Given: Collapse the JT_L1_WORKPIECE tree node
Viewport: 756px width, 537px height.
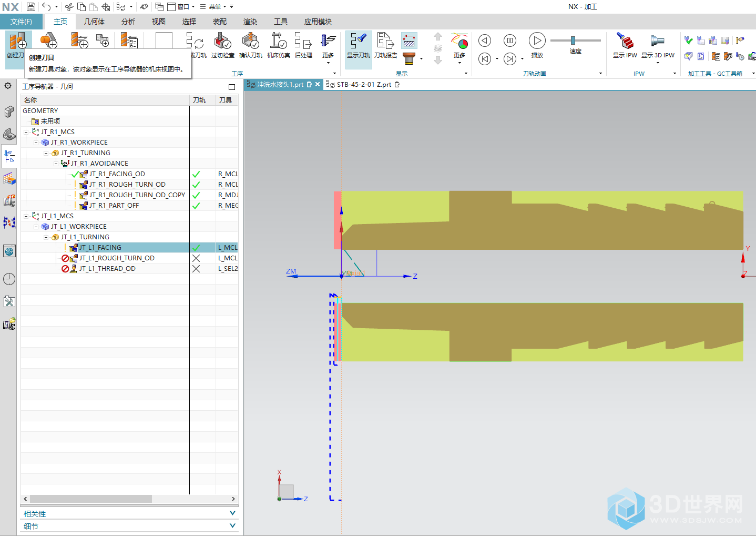Looking at the screenshot, I should tap(36, 227).
